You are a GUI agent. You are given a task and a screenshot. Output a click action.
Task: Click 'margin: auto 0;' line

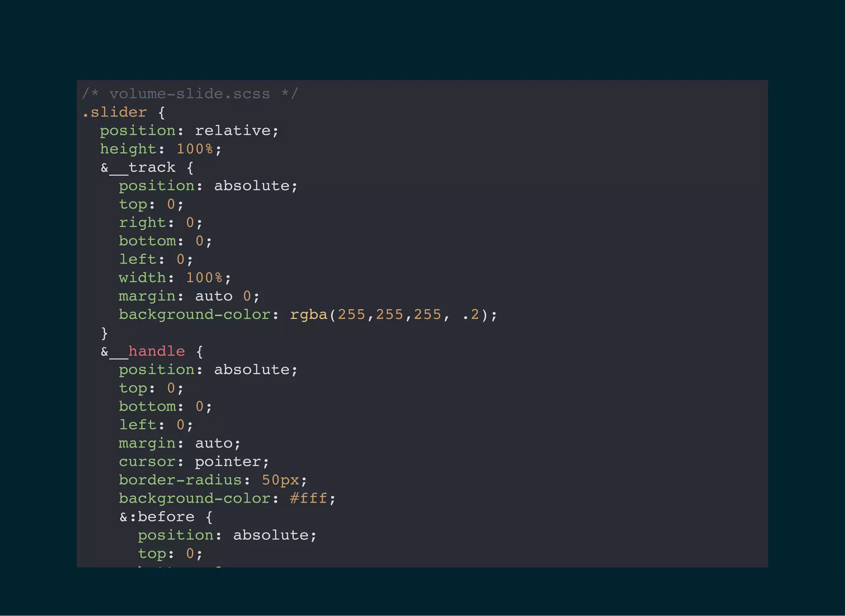(x=189, y=296)
